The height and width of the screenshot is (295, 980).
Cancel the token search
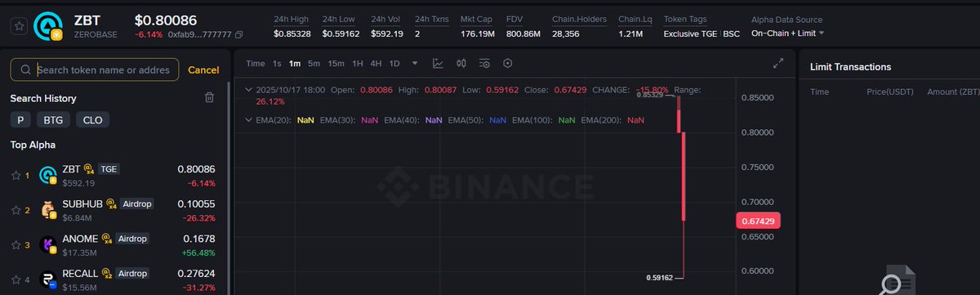click(203, 70)
